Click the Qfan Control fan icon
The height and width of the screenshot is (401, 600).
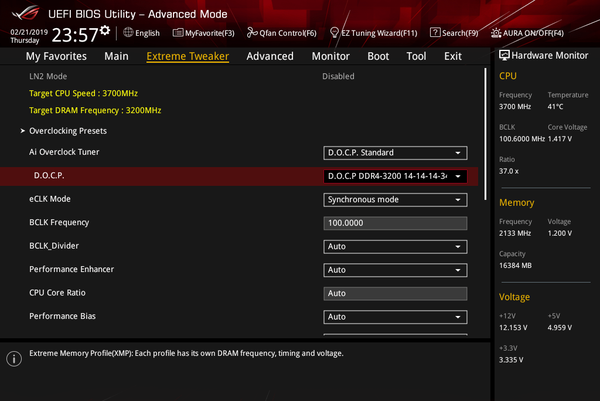coord(252,33)
